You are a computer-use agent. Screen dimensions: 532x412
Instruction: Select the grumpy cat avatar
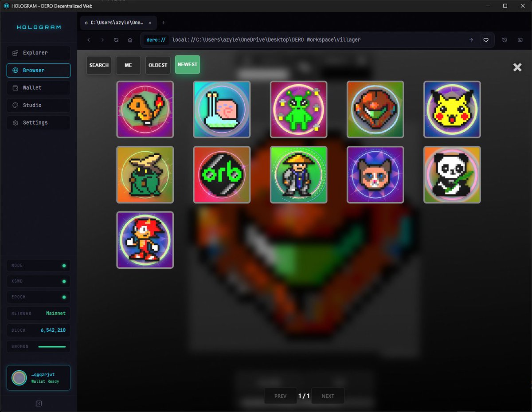[376, 175]
